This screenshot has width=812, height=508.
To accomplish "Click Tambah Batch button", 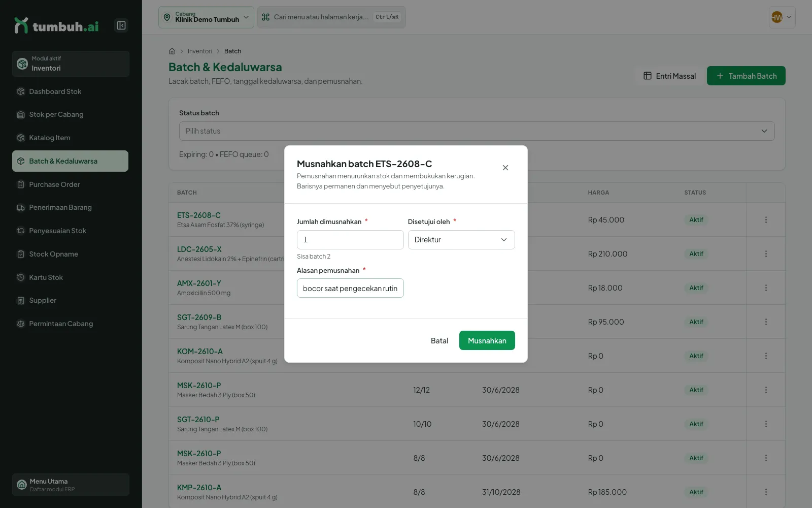I will pos(746,76).
